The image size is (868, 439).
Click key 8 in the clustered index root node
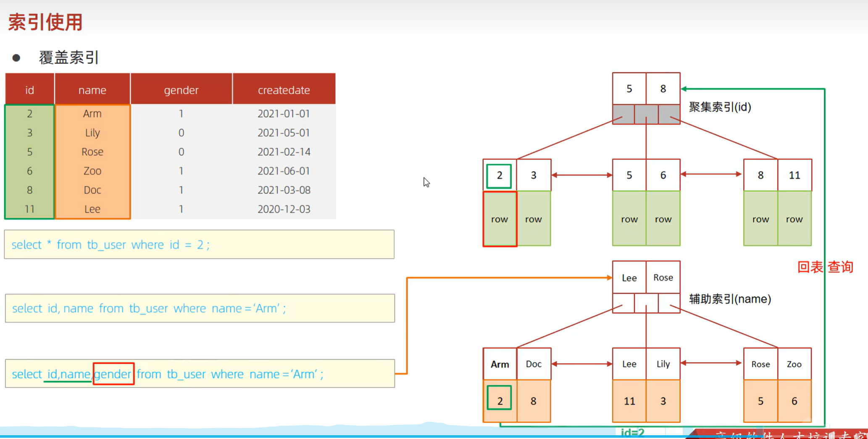click(x=663, y=89)
